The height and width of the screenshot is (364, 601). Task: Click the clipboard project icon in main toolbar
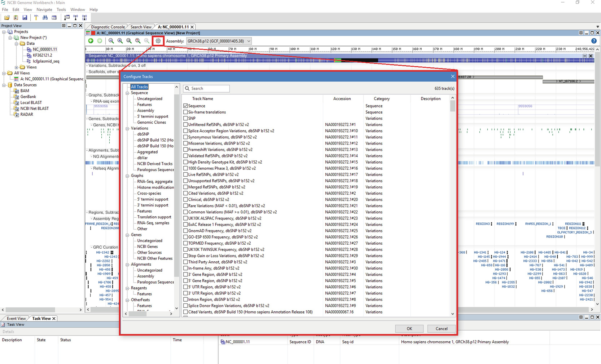(x=16, y=17)
